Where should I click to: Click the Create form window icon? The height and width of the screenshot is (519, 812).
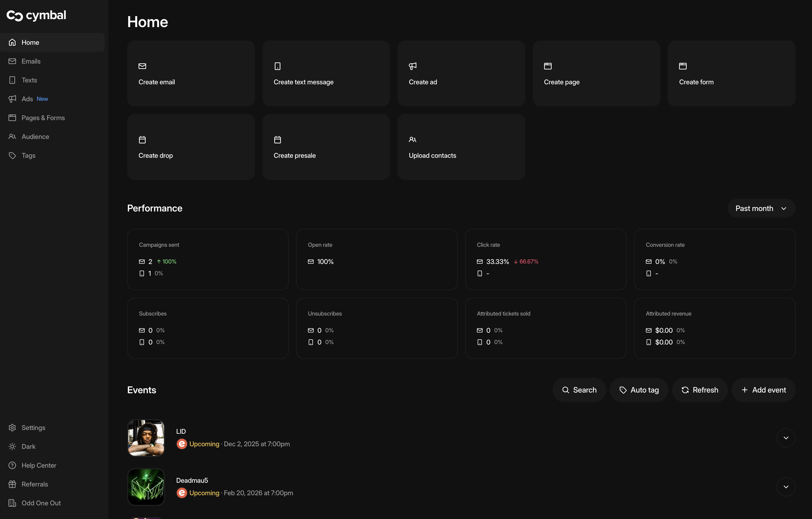(683, 66)
